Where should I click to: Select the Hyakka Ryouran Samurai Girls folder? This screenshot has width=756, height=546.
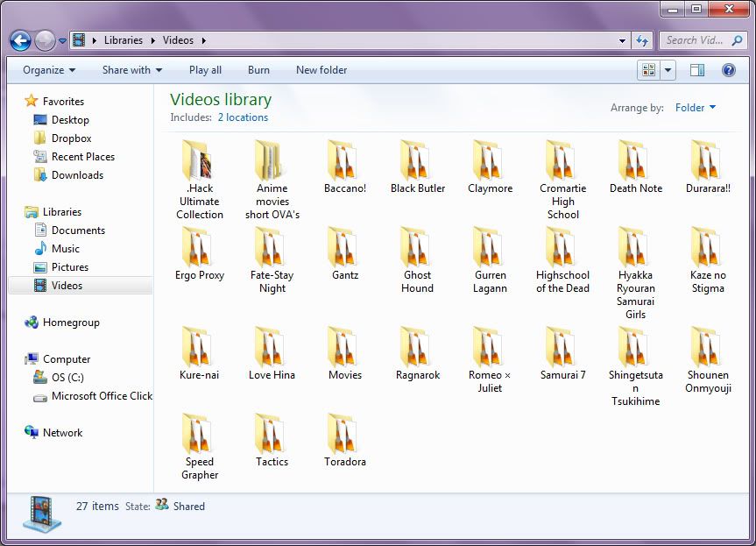pyautogui.click(x=635, y=273)
